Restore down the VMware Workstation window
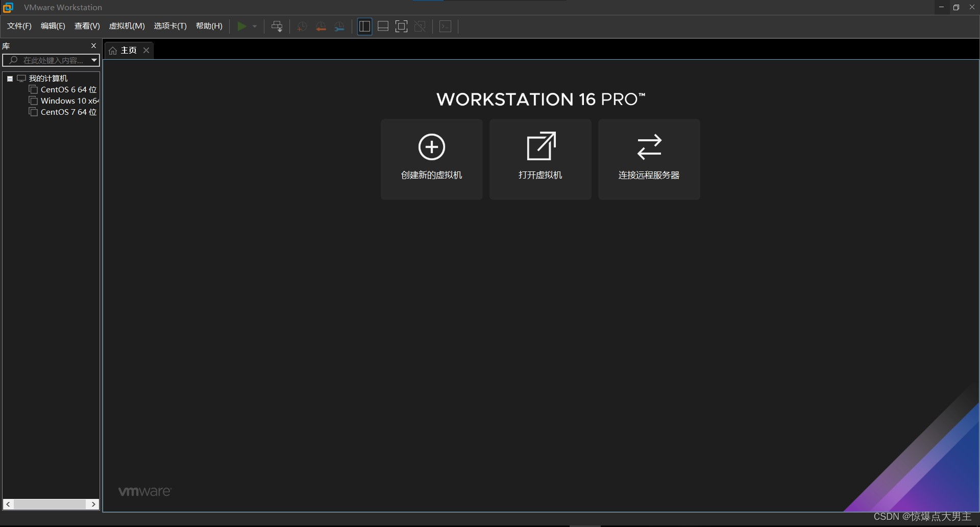This screenshot has height=527, width=980. [x=956, y=7]
